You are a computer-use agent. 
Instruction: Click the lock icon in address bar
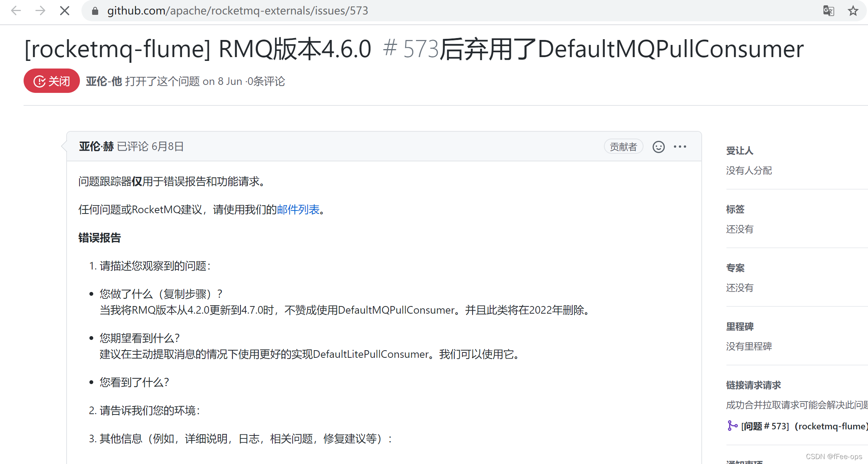[x=95, y=11]
